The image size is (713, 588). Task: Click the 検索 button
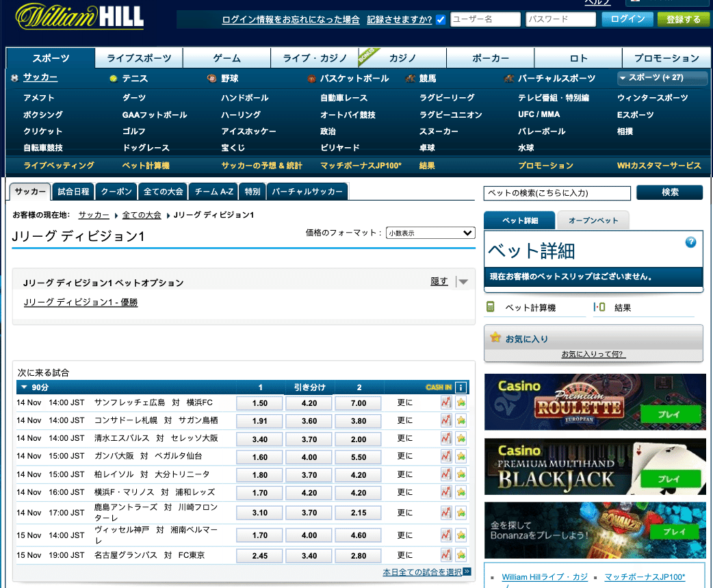[670, 192]
